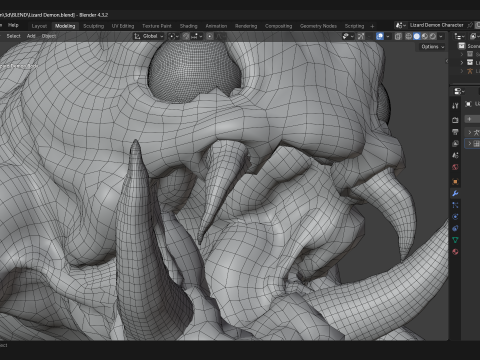The image size is (480, 360).
Task: Open the overlays options dropdown arrow
Action: pos(388,36)
